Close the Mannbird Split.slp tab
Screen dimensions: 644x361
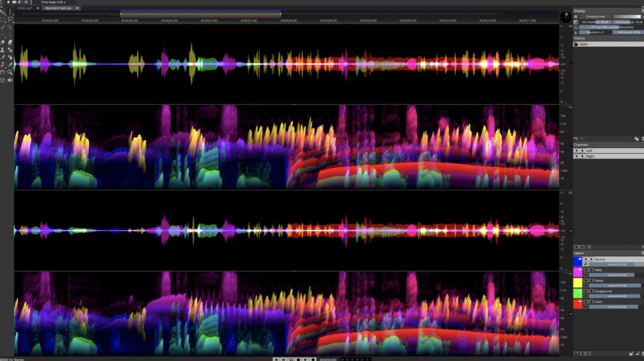[77, 8]
